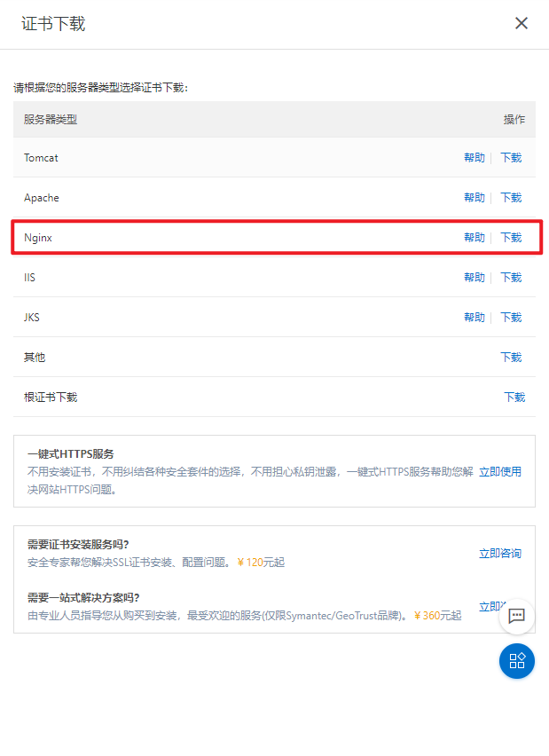Close the certificate download dialog
Image resolution: width=549 pixels, height=756 pixels.
pyautogui.click(x=521, y=23)
